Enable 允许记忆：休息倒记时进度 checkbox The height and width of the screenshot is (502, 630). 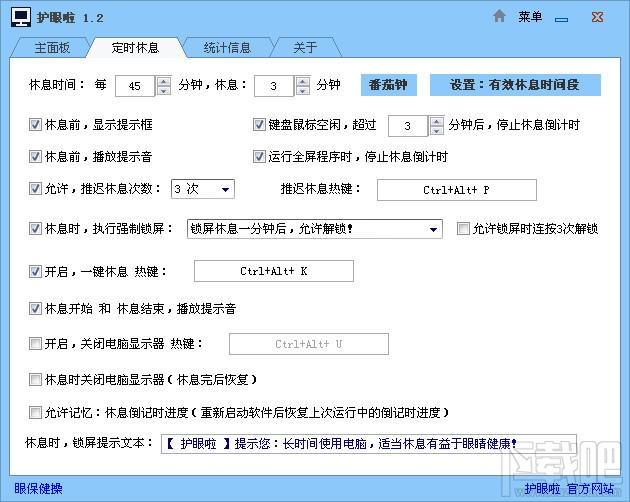tap(35, 412)
